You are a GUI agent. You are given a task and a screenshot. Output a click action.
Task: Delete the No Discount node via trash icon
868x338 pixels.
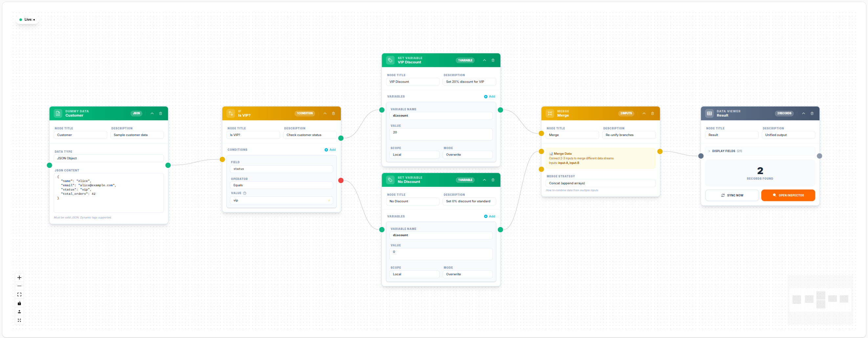point(493,180)
